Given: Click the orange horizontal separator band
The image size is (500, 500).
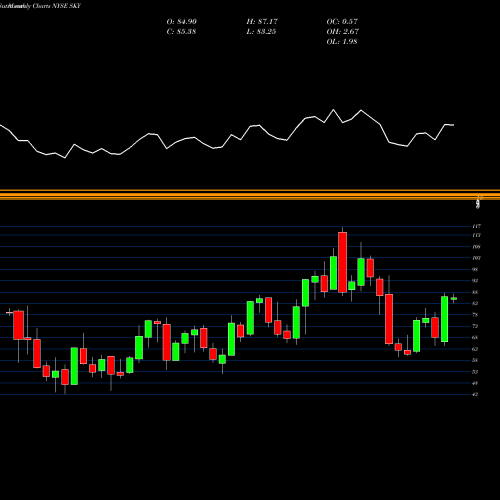Looking at the screenshot, I should (250, 195).
